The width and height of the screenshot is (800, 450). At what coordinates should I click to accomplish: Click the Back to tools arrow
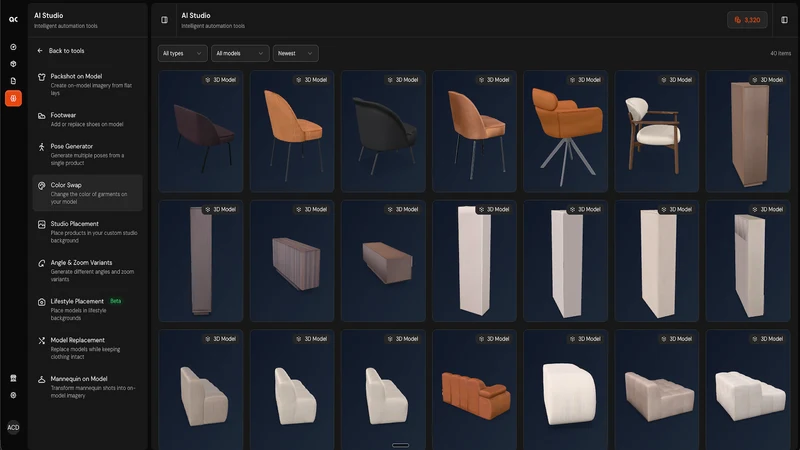click(x=40, y=51)
